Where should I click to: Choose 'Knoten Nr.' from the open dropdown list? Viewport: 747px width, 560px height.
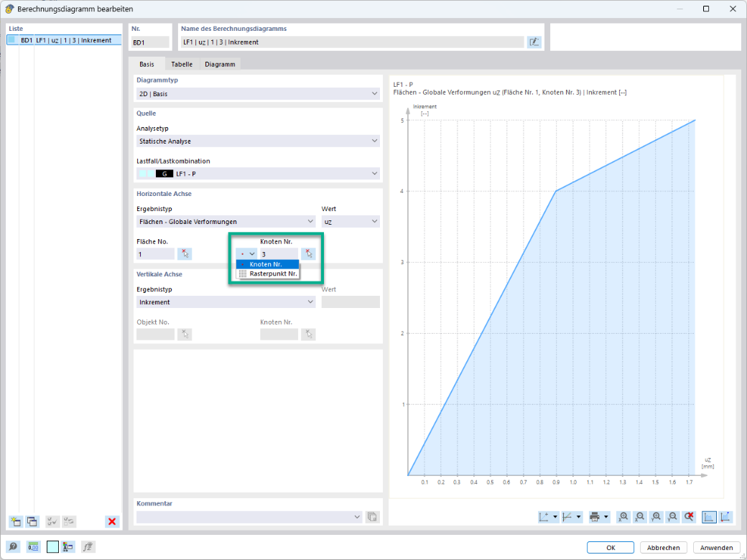[268, 264]
